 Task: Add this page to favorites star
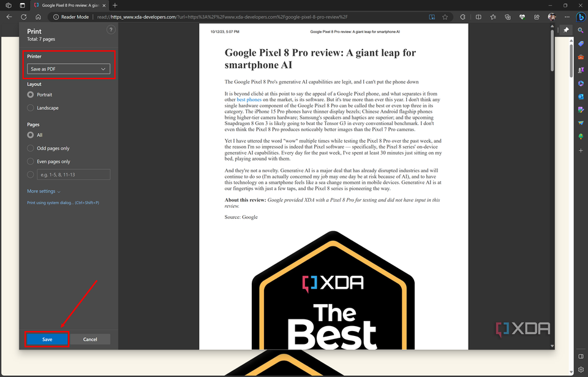445,17
